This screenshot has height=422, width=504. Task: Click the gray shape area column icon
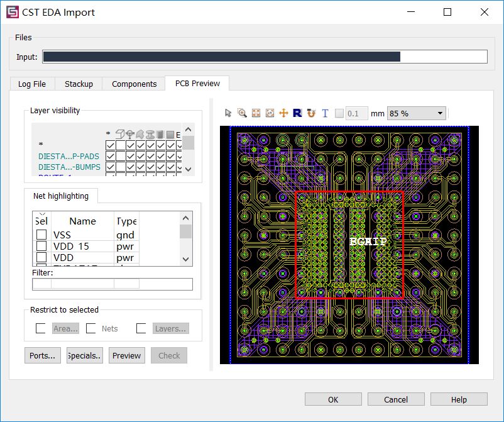pos(140,134)
